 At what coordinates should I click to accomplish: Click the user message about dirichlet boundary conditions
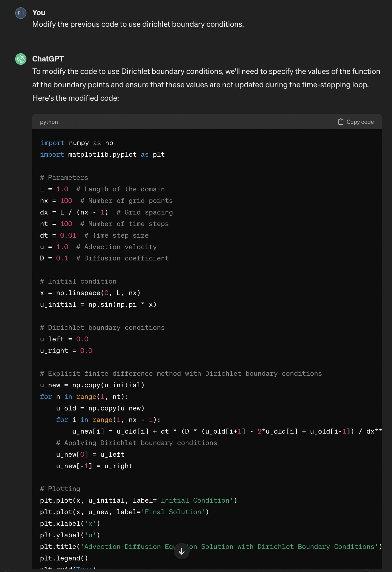point(138,24)
